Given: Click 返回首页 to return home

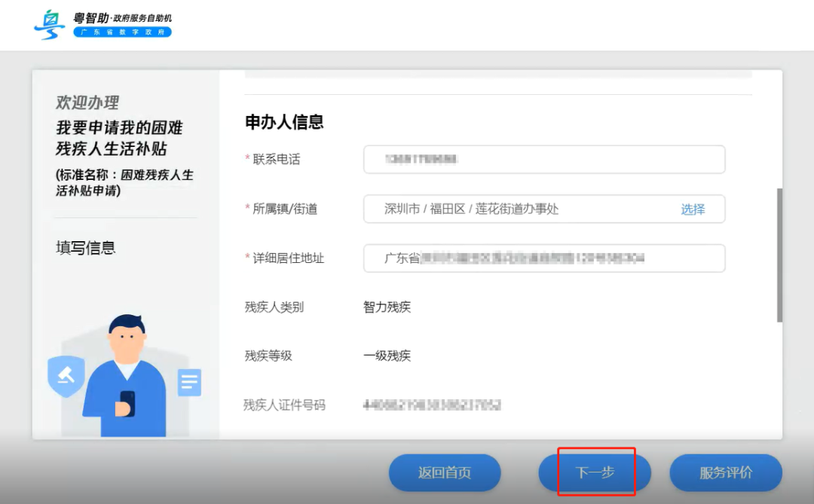Looking at the screenshot, I should click(444, 472).
